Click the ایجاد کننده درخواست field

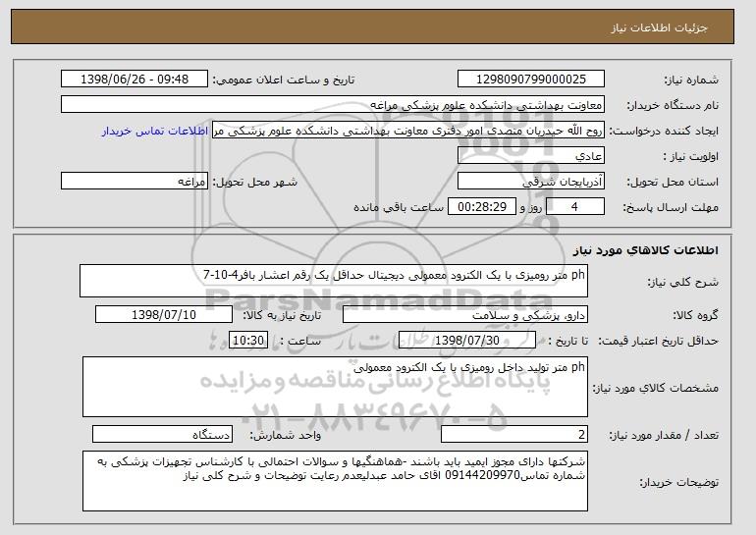[x=408, y=131]
